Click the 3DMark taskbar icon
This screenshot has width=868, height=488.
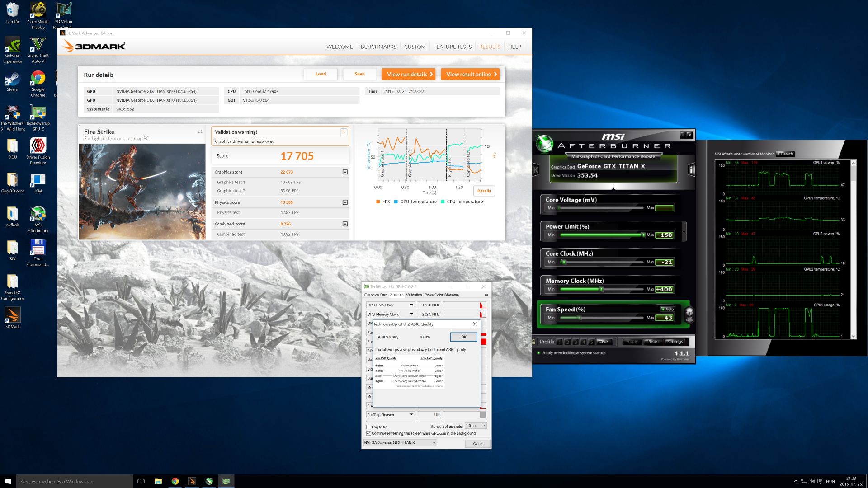192,481
